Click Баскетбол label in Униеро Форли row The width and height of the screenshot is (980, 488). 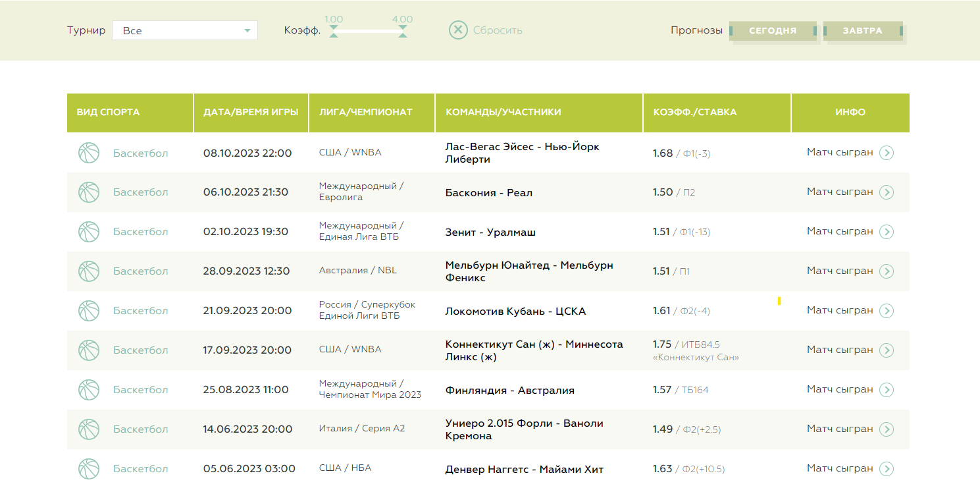click(x=141, y=429)
